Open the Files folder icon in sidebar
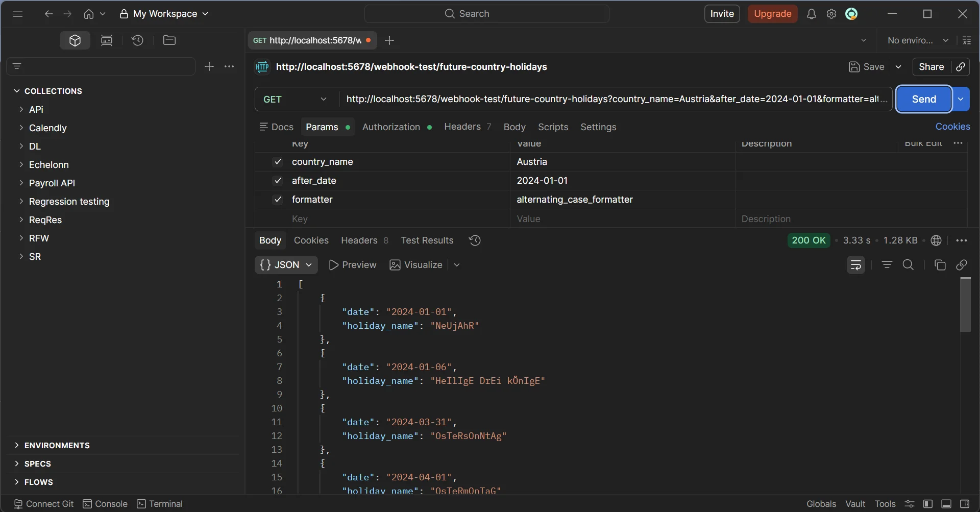Screen dimensions: 980x512 tap(169, 40)
